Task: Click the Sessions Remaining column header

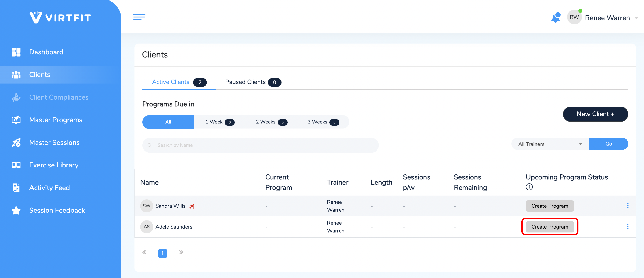Action: tap(470, 182)
